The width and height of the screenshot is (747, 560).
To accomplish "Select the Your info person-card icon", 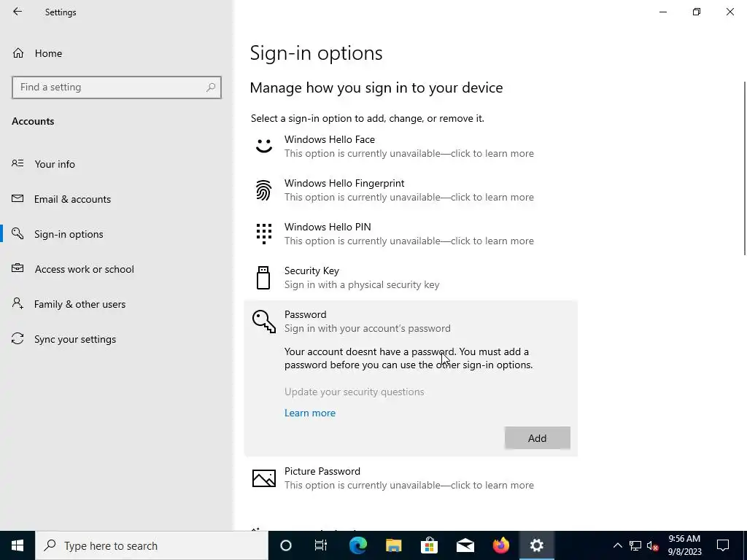I will 18,163.
